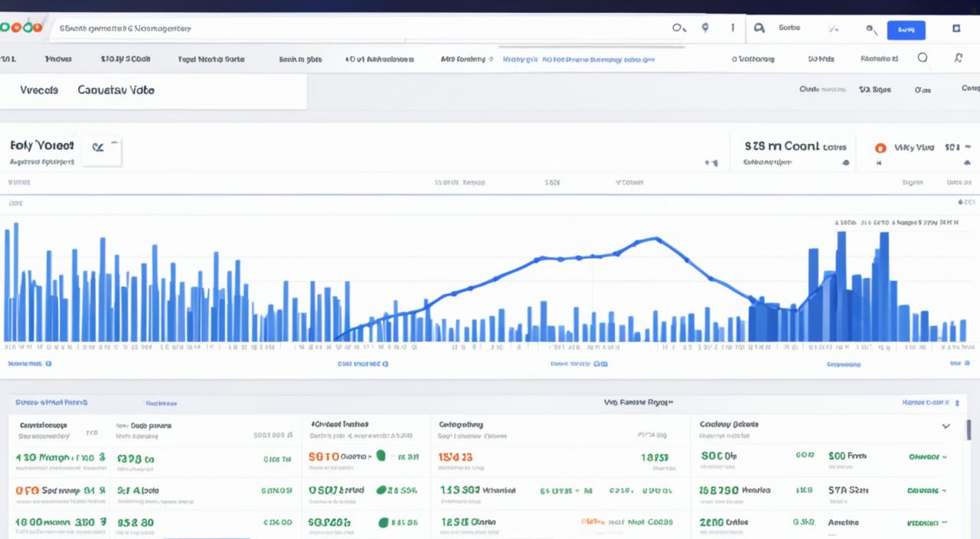Click the square icon right of blue button
The height and width of the screenshot is (539, 980).
956,28
